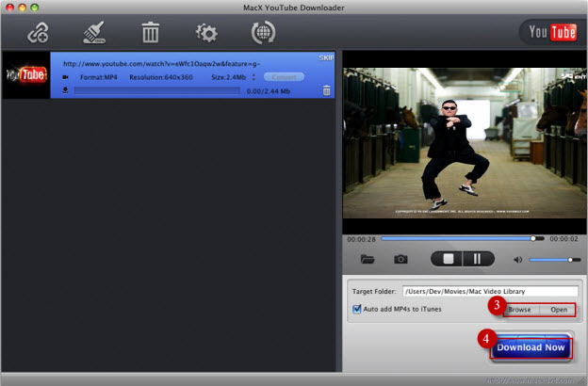Take a snapshot with camera icon
Viewport: 588px width, 386px height.
click(400, 259)
